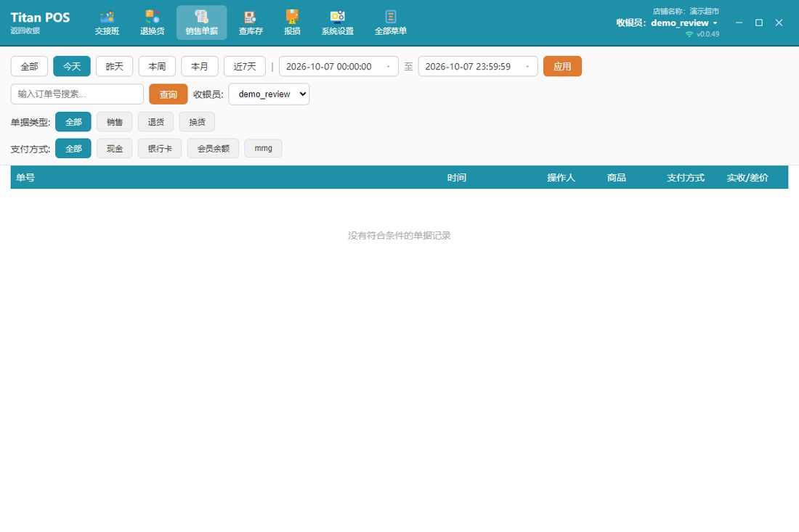Open the end datetime picker 2026-10-07 23:59:59
This screenshot has height=532, width=799.
(478, 66)
